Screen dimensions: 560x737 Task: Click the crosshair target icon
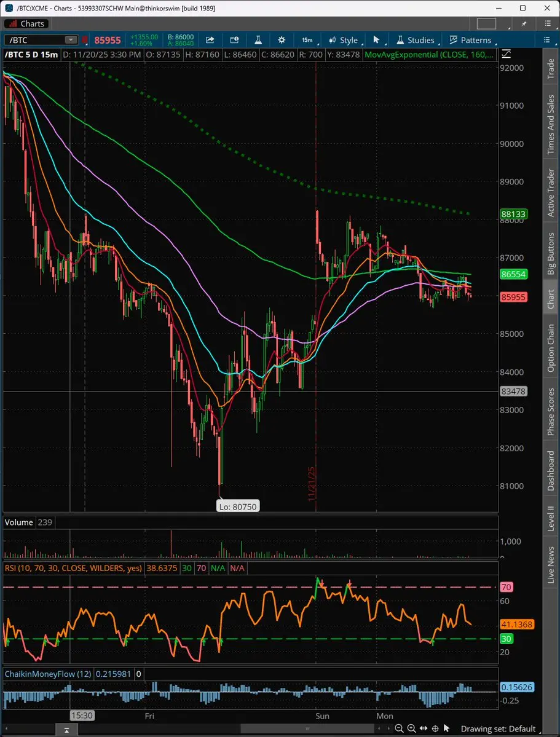point(435,728)
